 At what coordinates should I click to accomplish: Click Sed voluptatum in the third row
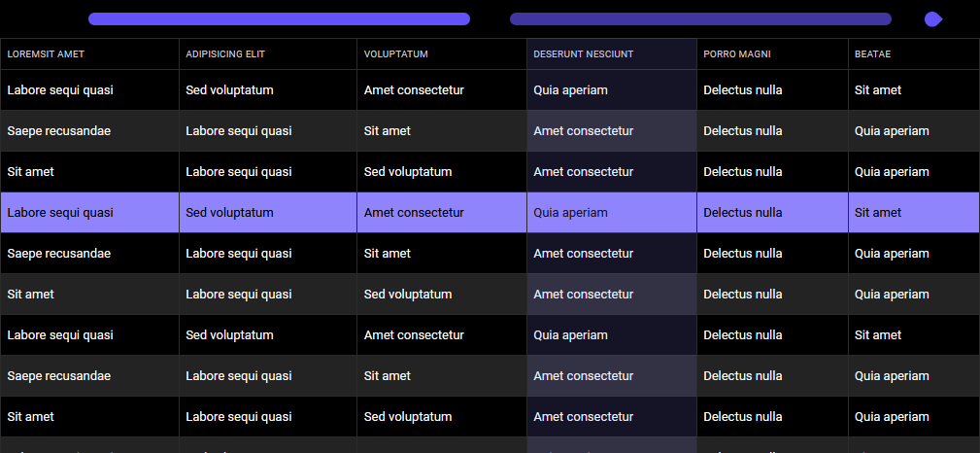pyautogui.click(x=408, y=172)
